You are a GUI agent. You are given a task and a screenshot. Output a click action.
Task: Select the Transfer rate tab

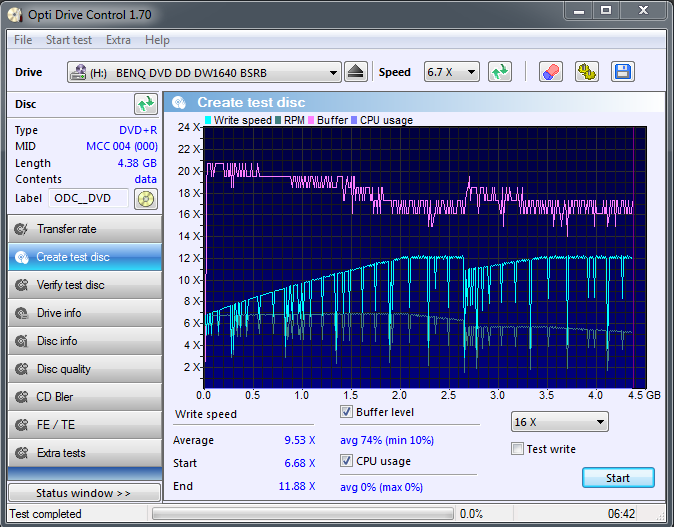85,229
